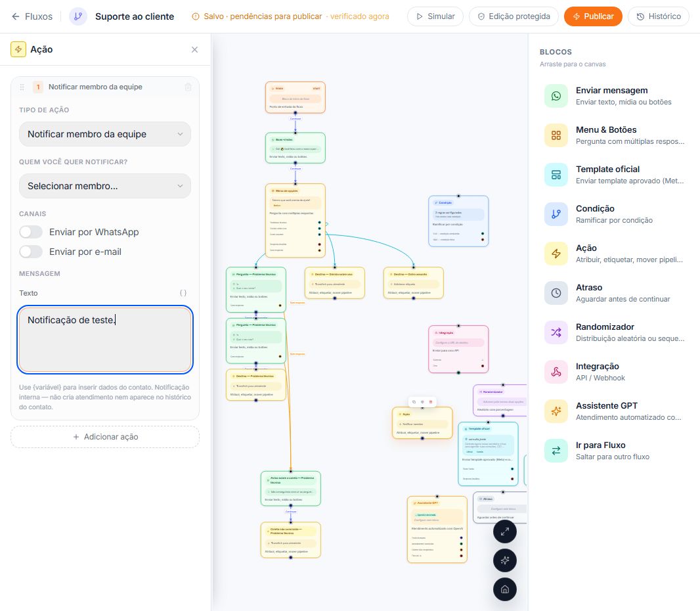Open Edição protegida setting

(514, 16)
